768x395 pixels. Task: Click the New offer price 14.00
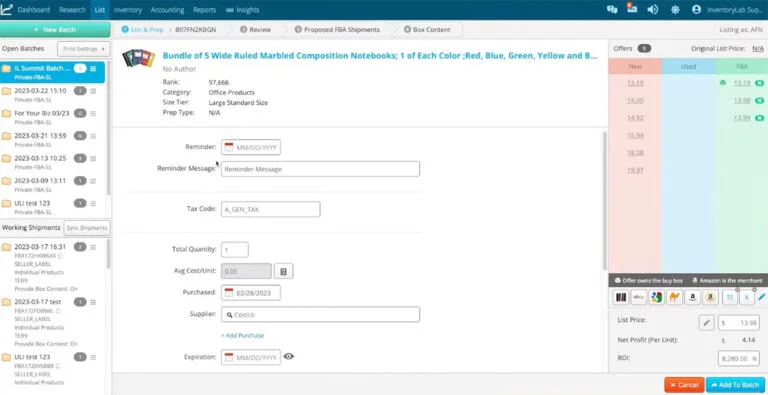pyautogui.click(x=635, y=100)
